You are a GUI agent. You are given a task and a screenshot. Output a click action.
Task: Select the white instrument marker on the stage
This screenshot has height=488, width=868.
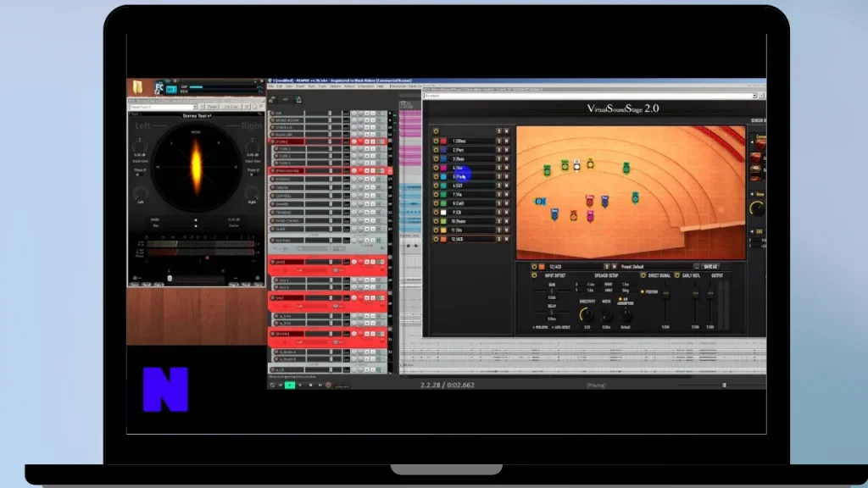[x=576, y=165]
